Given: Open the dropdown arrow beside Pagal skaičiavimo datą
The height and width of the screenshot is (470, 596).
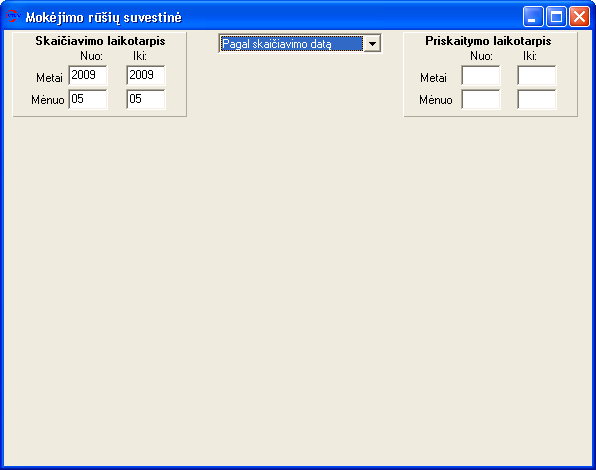Looking at the screenshot, I should [372, 44].
